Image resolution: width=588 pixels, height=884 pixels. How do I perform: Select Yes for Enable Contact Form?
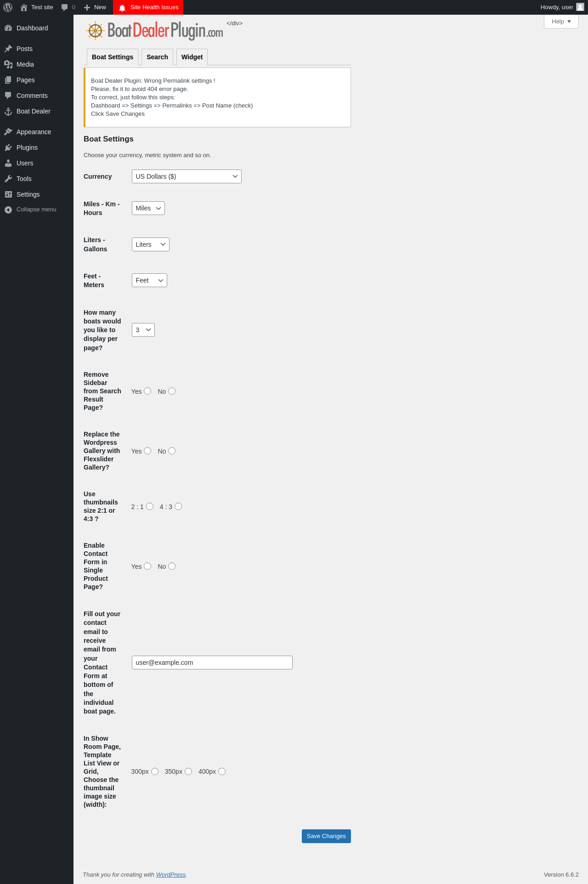pos(147,566)
